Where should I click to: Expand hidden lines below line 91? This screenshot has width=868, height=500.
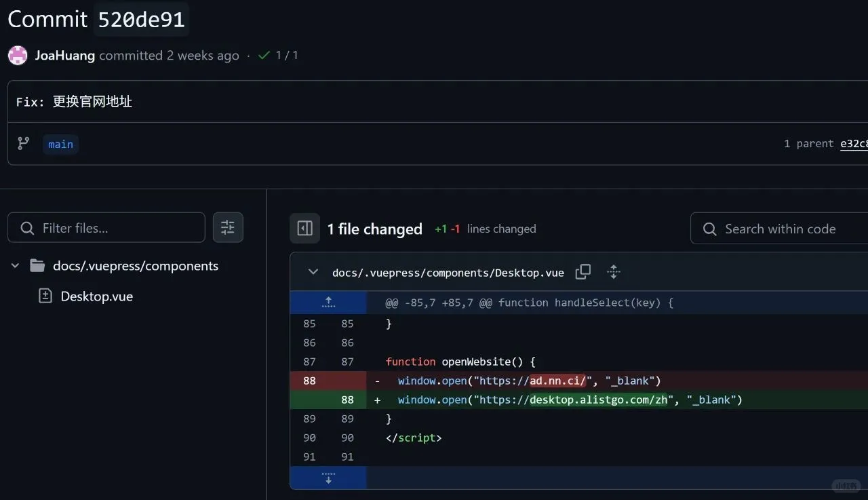(329, 478)
